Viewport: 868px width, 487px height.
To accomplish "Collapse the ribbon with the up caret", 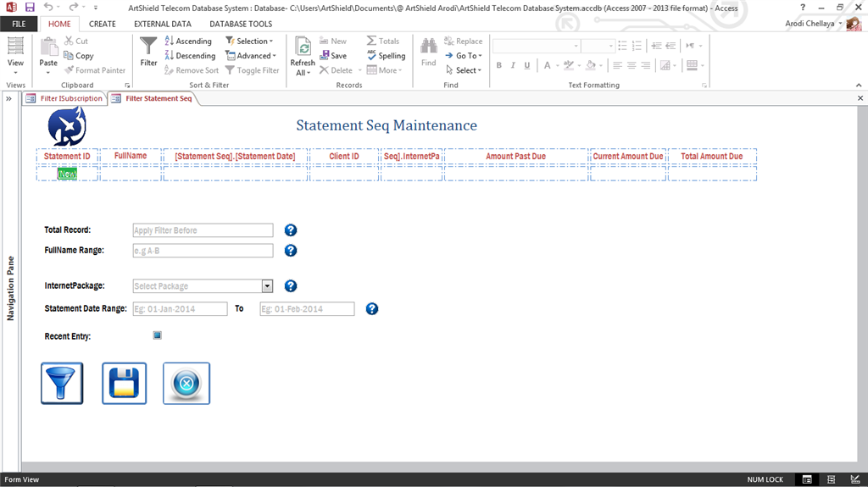I will pyautogui.click(x=859, y=86).
